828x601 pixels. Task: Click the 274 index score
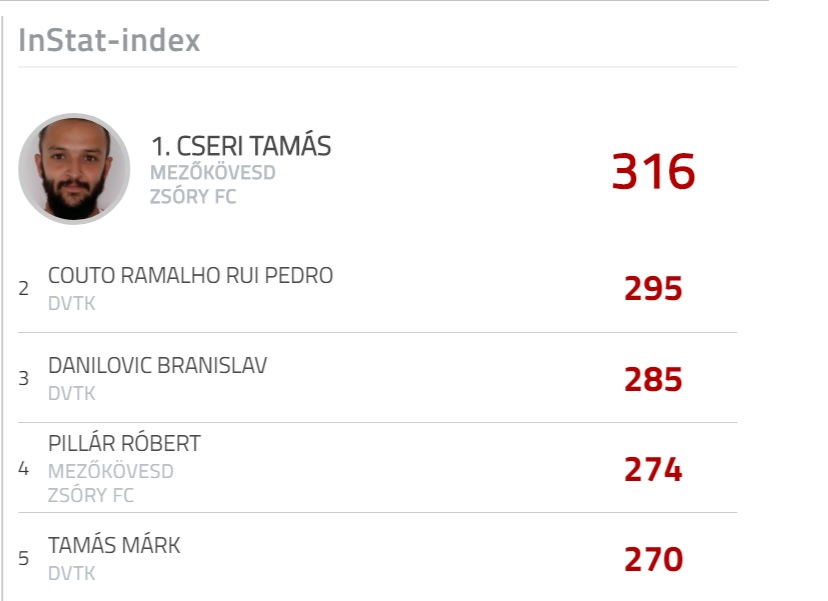click(x=653, y=469)
